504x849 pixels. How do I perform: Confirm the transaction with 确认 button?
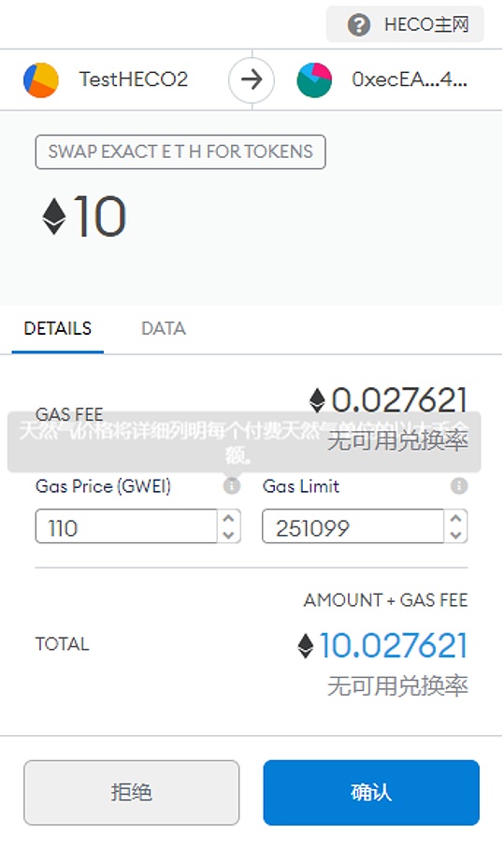371,793
